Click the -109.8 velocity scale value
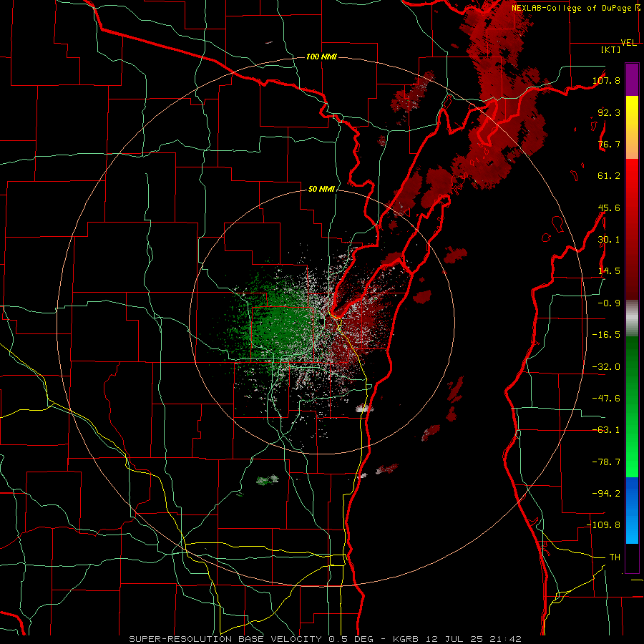The image size is (644, 644). tap(603, 525)
